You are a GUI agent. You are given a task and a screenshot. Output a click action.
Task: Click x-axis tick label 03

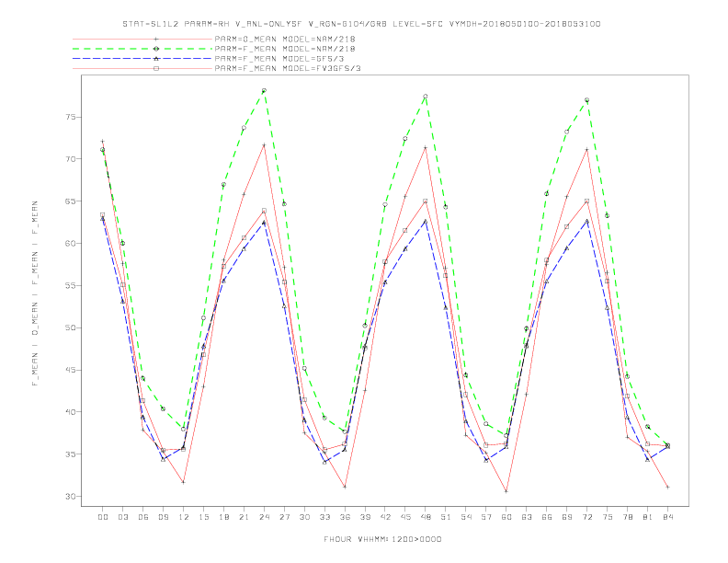coord(122,517)
